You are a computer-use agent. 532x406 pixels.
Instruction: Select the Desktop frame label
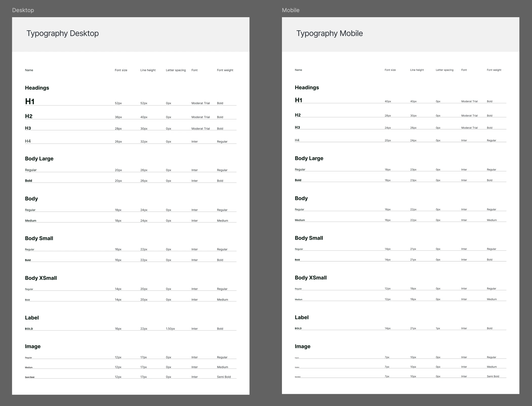coord(23,10)
